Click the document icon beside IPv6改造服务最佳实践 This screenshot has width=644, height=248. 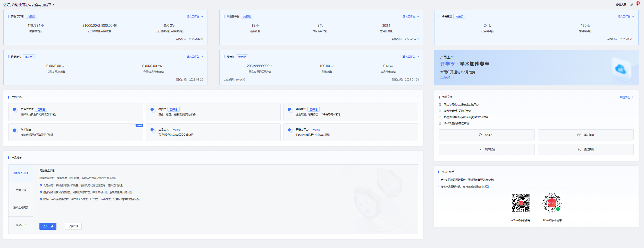click(440, 123)
